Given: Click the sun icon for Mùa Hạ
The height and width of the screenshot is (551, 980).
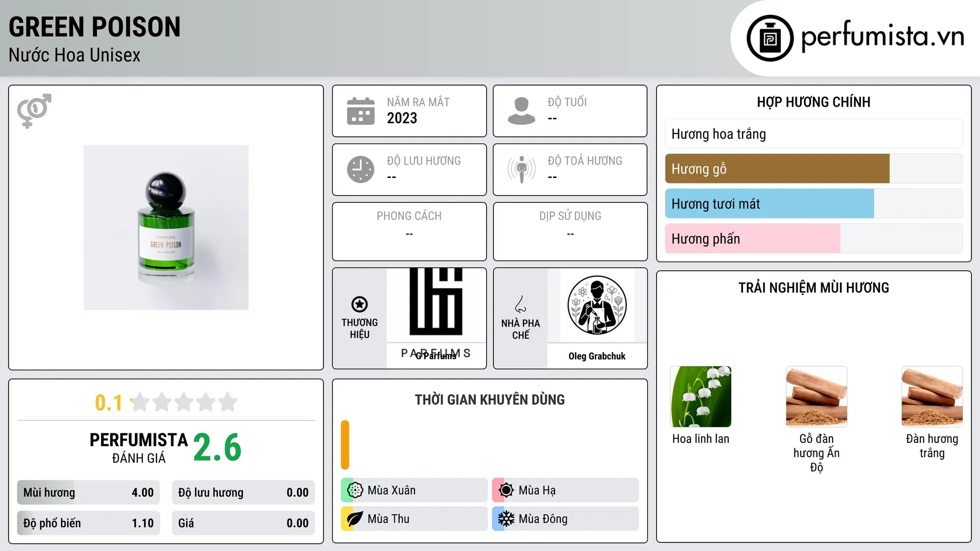Looking at the screenshot, I should 506,490.
